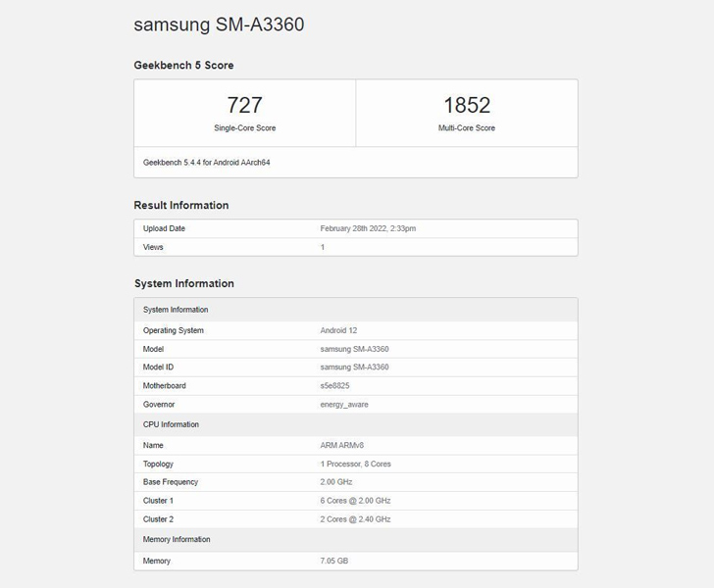The width and height of the screenshot is (714, 588).
Task: Select the date 'February 28th 2022, 2:33pm'
Action: (x=368, y=228)
